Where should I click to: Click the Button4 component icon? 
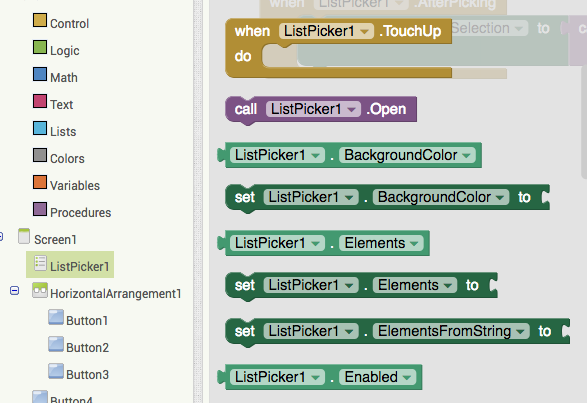[x=40, y=397]
